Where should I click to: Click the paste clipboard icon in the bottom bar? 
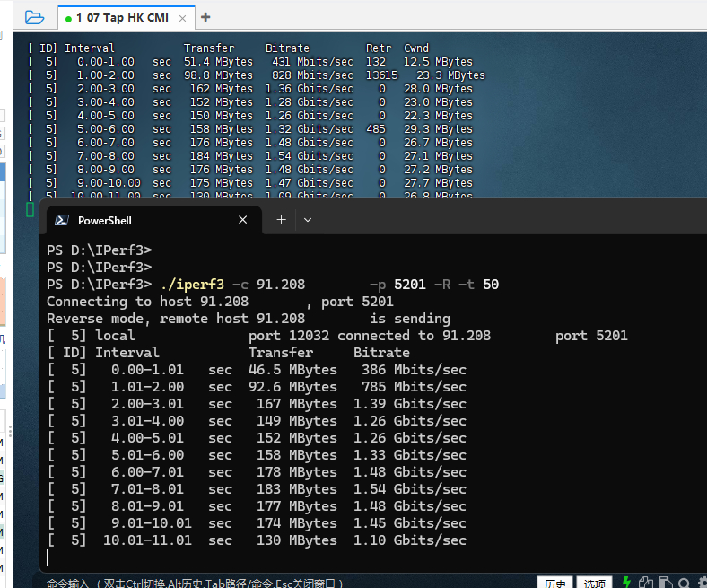click(x=665, y=583)
